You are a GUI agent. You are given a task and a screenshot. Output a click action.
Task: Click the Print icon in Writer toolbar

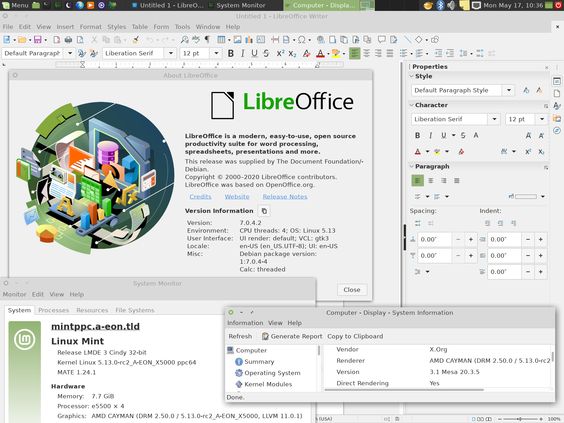[x=68, y=40]
